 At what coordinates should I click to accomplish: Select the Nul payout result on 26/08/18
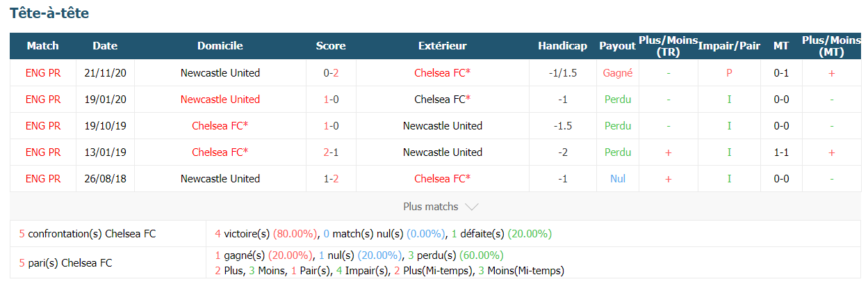pos(617,178)
